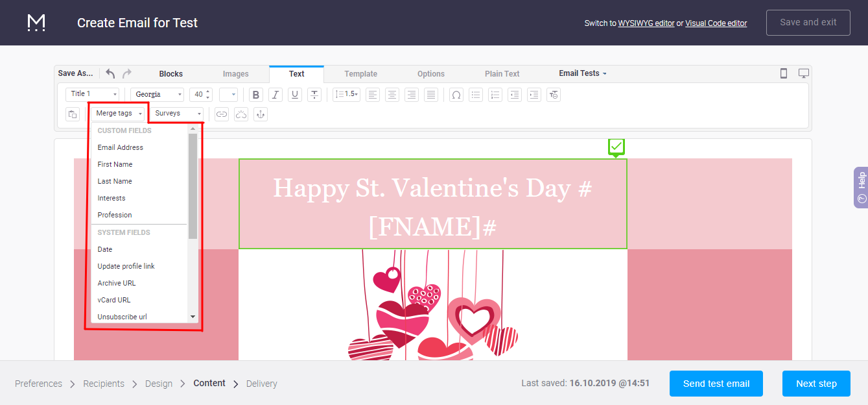Click the insert link icon
This screenshot has width=868, height=405.
click(222, 114)
